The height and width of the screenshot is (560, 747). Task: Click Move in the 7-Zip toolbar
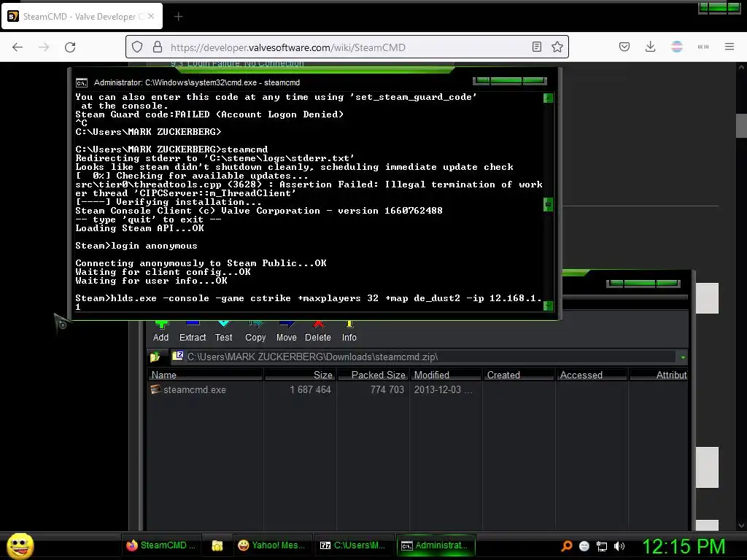click(x=286, y=330)
